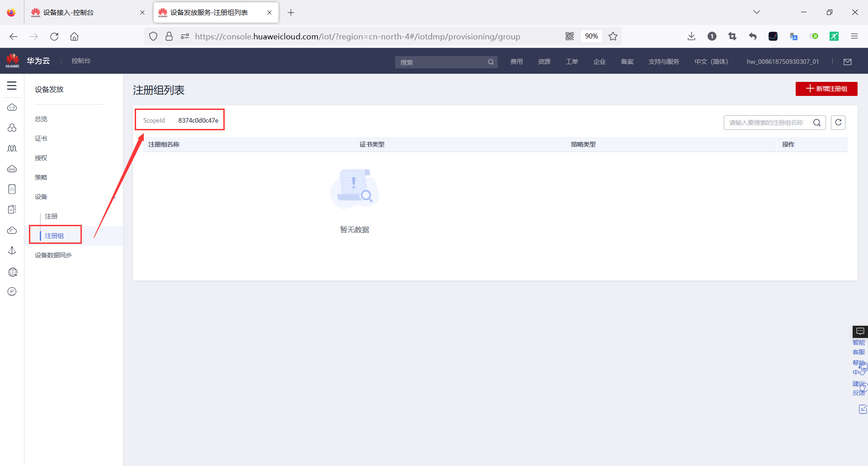
Task: Click the first cloud icon in left rail
Action: pyautogui.click(x=12, y=108)
